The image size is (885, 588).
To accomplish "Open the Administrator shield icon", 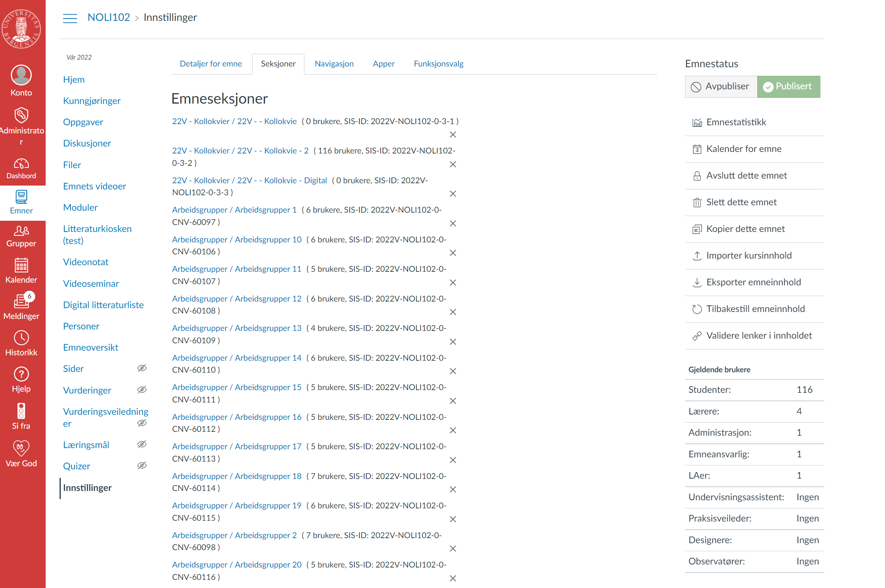I will (x=21, y=115).
